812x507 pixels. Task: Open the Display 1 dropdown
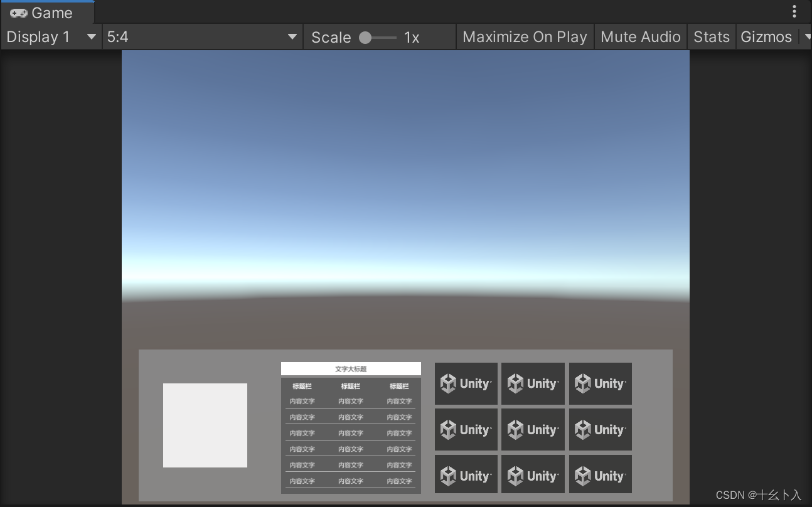tap(51, 37)
